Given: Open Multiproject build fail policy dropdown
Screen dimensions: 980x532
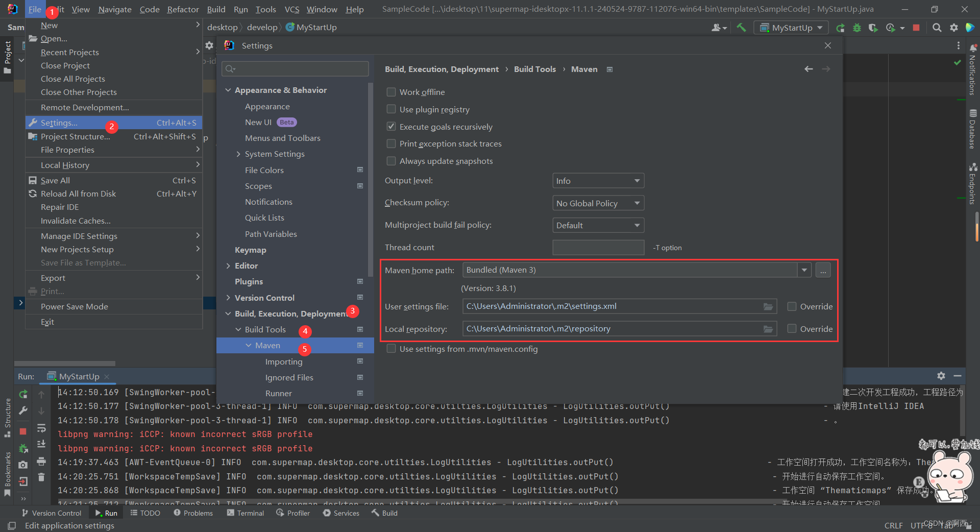Looking at the screenshot, I should (598, 225).
